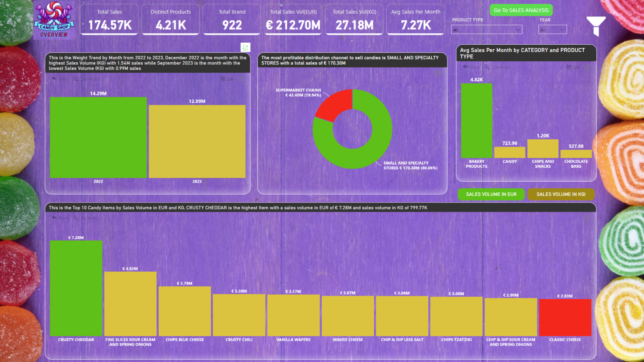Click Zoom-out magnifier in the weight trend chart
The image size is (644, 362).
(76, 79)
